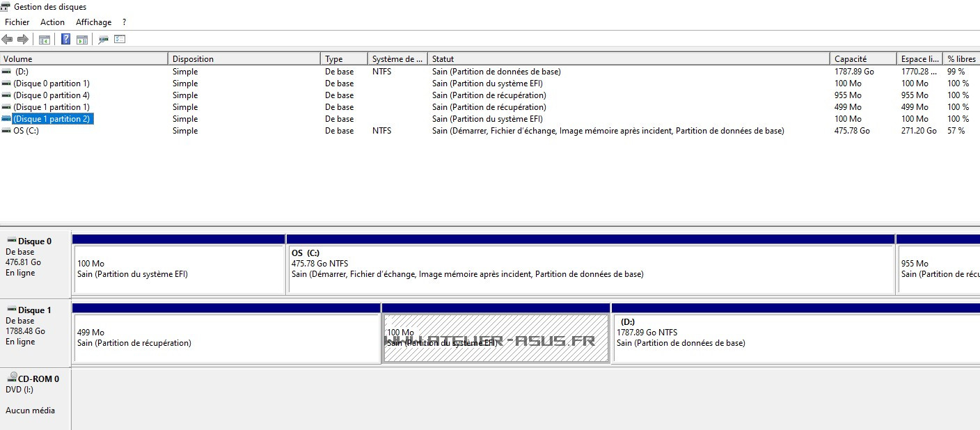
Task: Click the Forward arrow in the toolbar
Action: coord(23,40)
